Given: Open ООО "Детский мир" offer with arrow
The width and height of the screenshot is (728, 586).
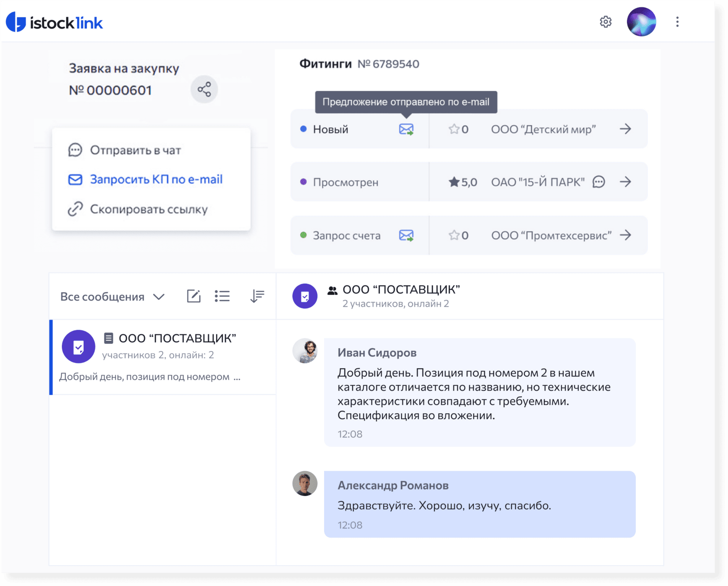Looking at the screenshot, I should click(625, 129).
